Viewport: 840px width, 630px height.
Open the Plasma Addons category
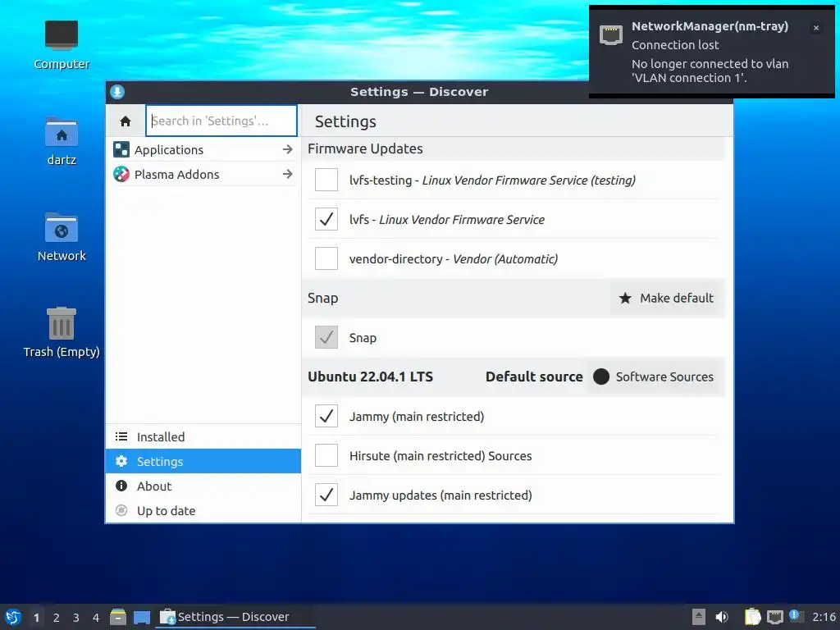coord(203,174)
